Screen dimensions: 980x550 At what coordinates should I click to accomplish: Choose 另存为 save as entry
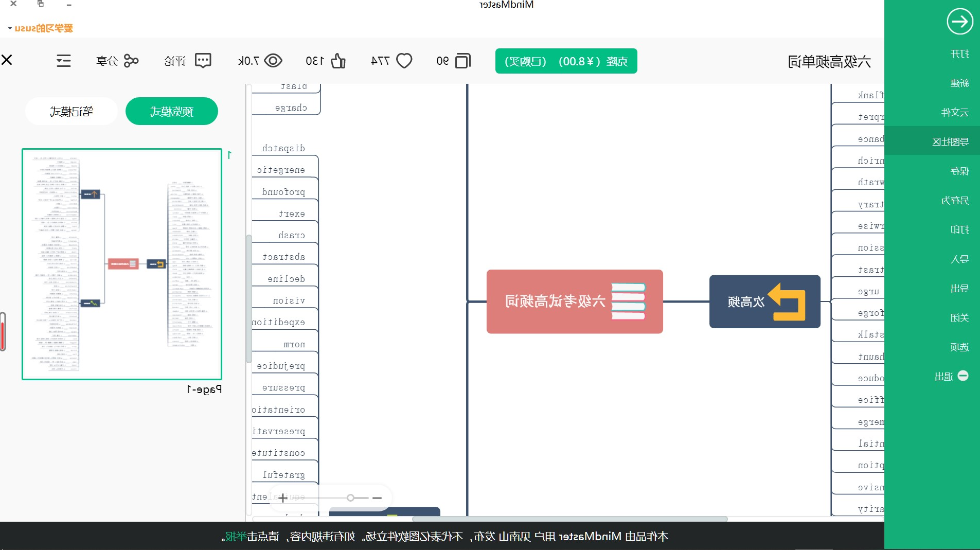(x=955, y=200)
